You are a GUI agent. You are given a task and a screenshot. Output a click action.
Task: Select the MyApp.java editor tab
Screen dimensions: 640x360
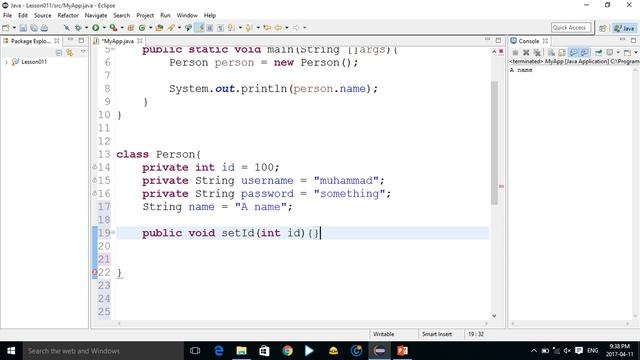click(118, 41)
